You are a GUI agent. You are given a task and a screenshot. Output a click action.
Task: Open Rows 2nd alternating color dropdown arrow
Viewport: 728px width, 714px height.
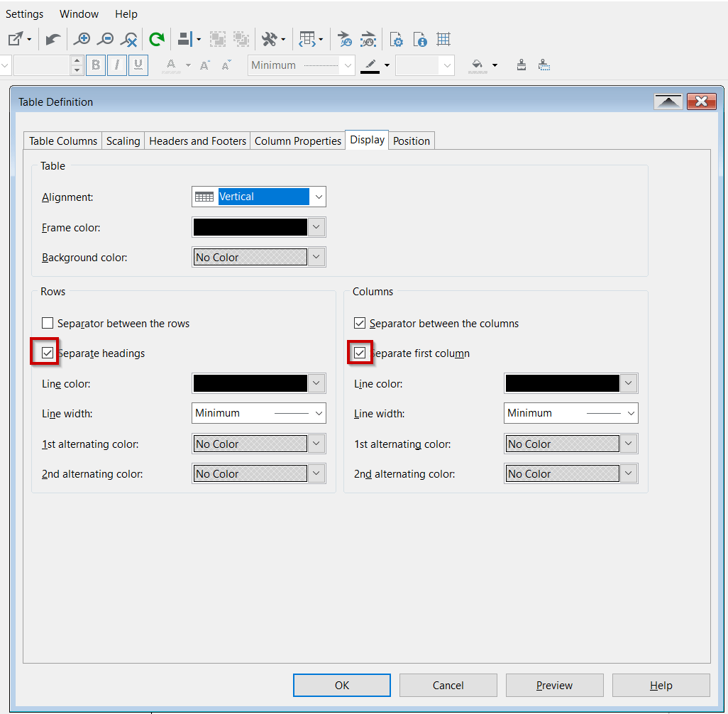pos(316,473)
